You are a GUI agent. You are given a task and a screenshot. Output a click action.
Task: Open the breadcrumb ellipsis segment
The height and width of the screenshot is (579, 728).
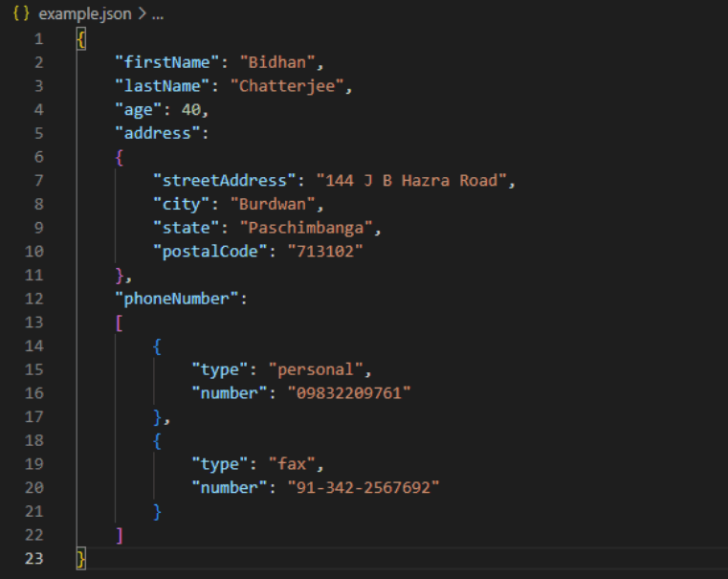(158, 14)
